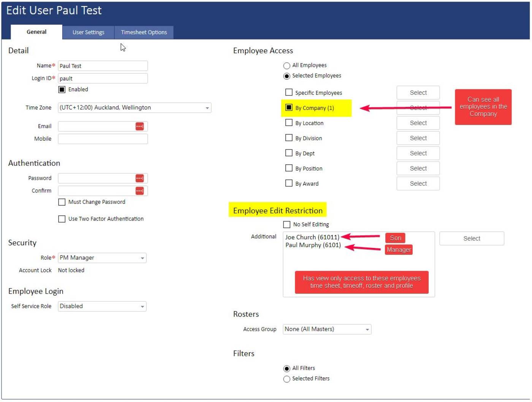Click Select button for Specific Employees
This screenshot has width=532, height=402.
click(418, 93)
